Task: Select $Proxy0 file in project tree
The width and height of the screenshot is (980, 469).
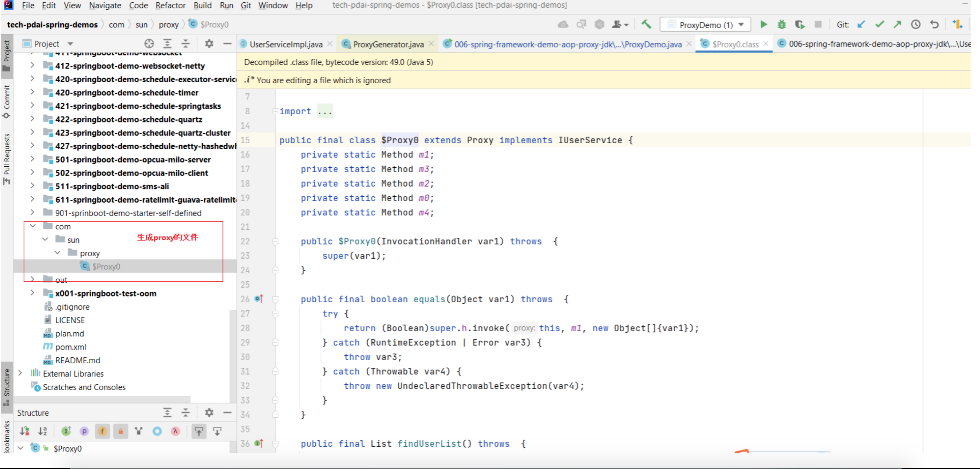Action: (106, 267)
